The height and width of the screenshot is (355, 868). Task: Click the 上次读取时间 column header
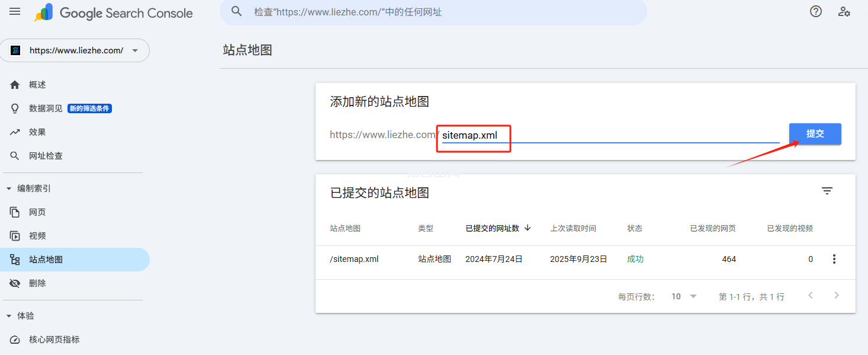pyautogui.click(x=573, y=228)
